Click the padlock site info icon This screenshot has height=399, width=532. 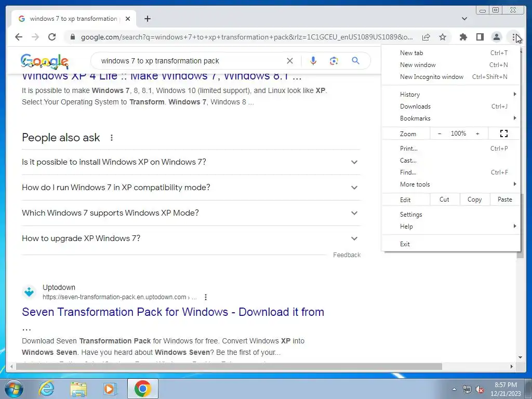(x=72, y=37)
